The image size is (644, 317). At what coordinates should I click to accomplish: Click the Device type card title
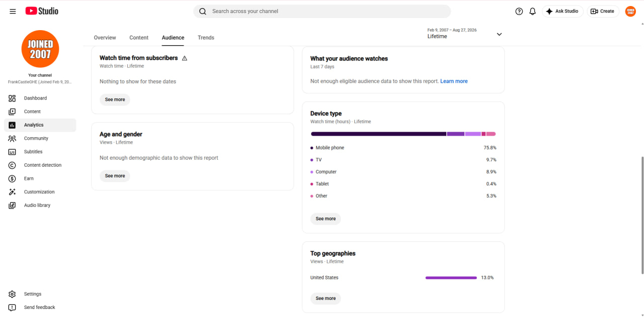pyautogui.click(x=326, y=114)
